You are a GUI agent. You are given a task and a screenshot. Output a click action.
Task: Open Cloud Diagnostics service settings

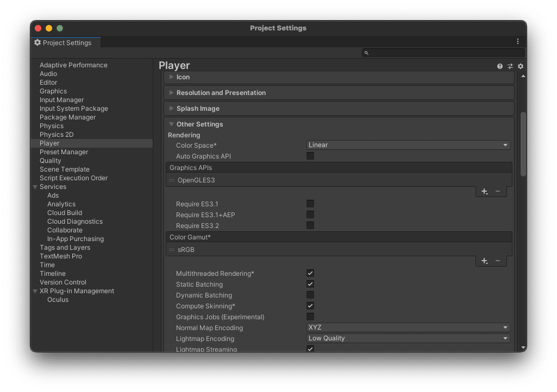pos(75,222)
